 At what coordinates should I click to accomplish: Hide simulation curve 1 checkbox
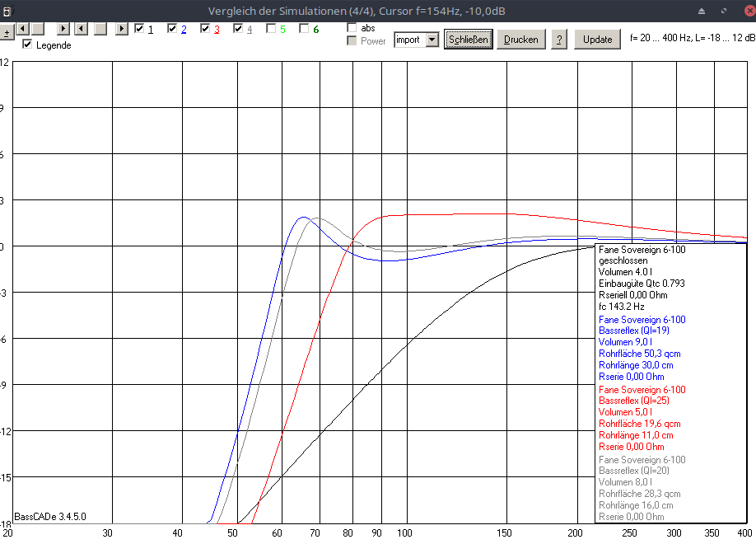pos(139,29)
